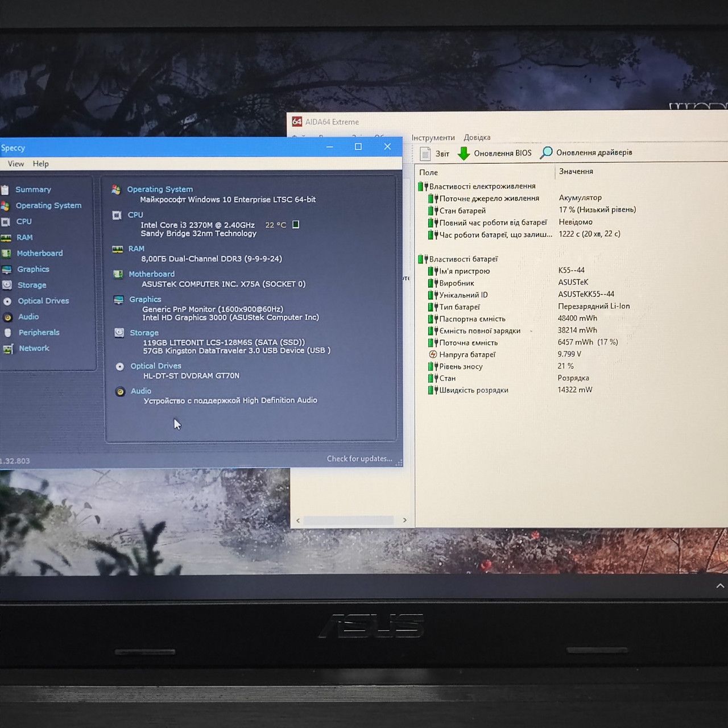Select the Поточна ємність row
This screenshot has width=728, height=728.
(464, 342)
